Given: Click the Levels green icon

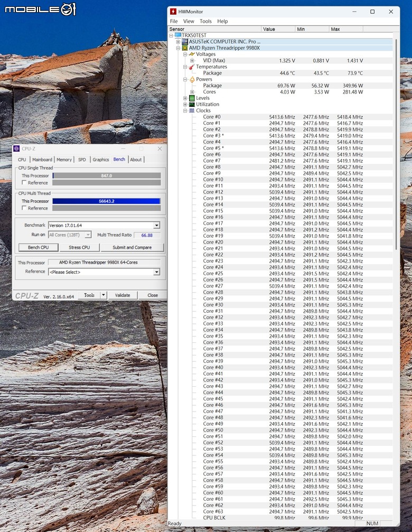Looking at the screenshot, I should pyautogui.click(x=192, y=98).
